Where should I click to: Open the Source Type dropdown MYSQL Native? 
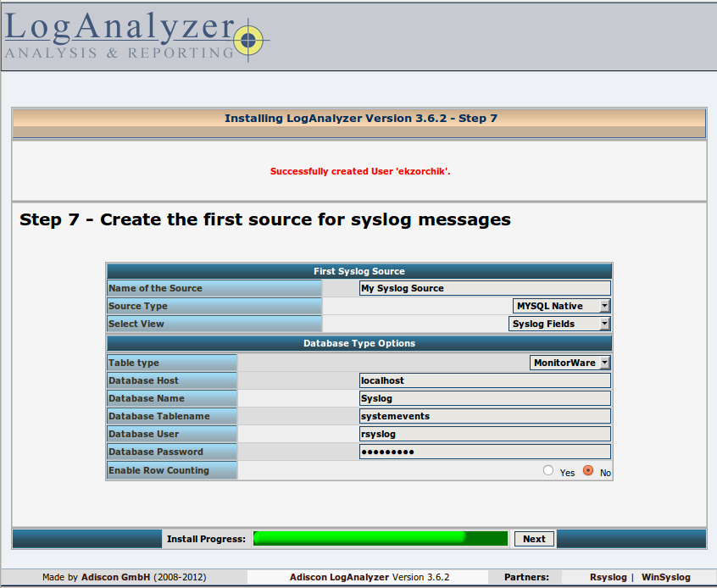pos(562,306)
